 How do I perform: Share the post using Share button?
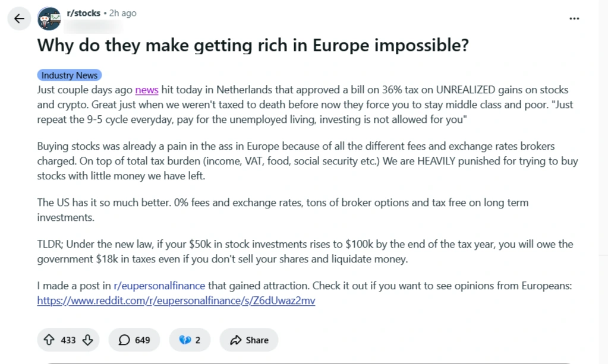tap(249, 340)
